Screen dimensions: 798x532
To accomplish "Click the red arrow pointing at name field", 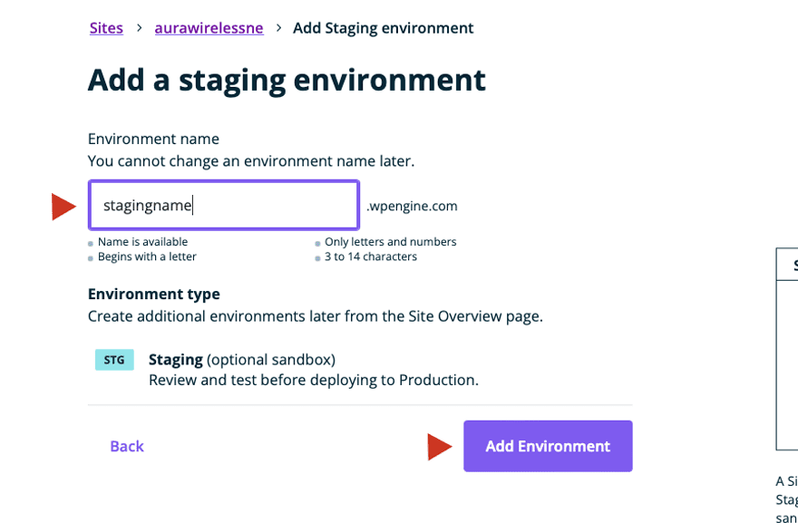I will point(63,206).
